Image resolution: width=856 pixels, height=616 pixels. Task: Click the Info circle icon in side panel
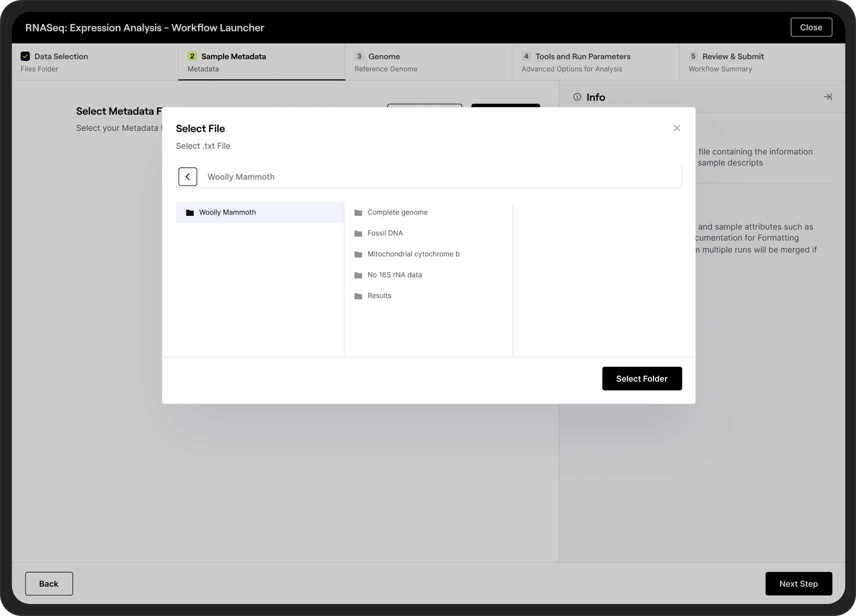(x=577, y=97)
